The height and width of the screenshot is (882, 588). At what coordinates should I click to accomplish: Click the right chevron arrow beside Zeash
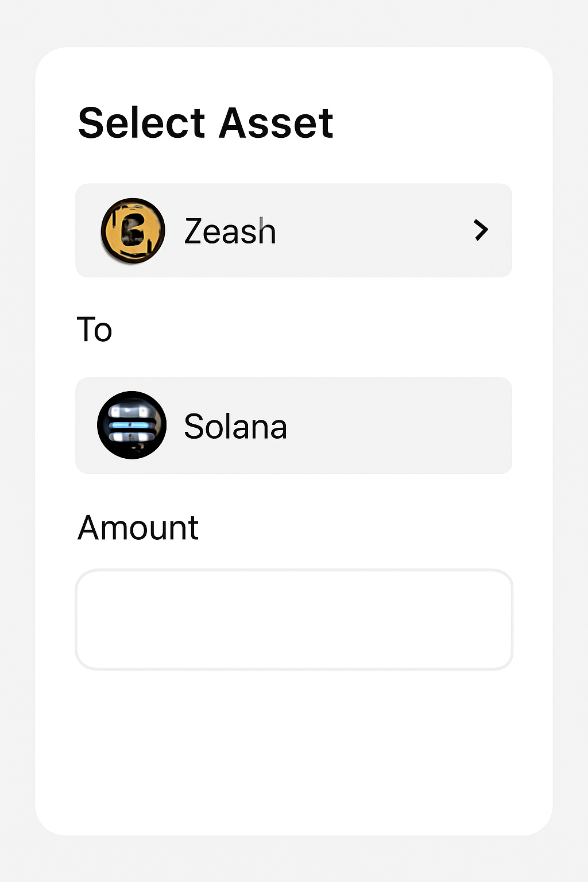click(x=481, y=230)
